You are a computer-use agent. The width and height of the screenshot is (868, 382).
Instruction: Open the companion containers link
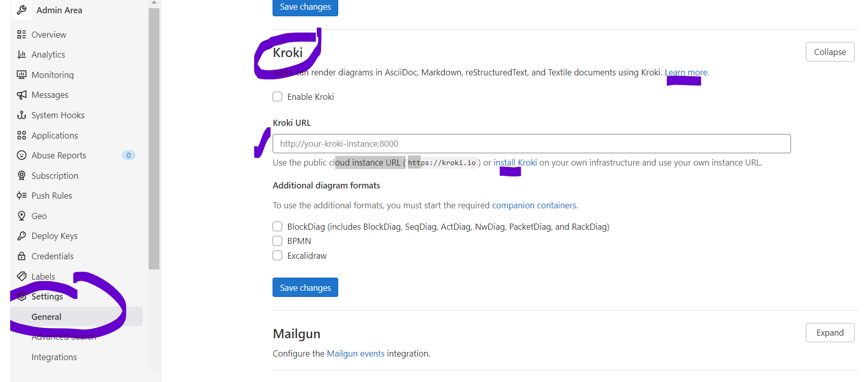[x=534, y=205]
